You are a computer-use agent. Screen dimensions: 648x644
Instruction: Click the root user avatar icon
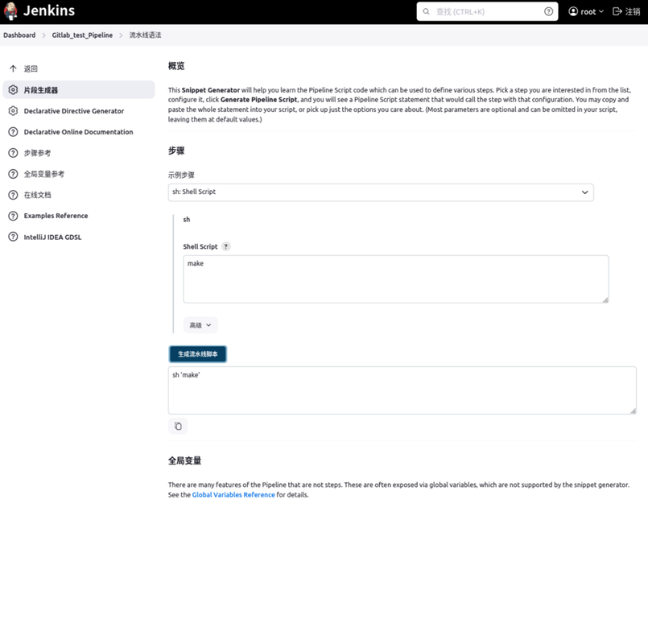[x=573, y=11]
